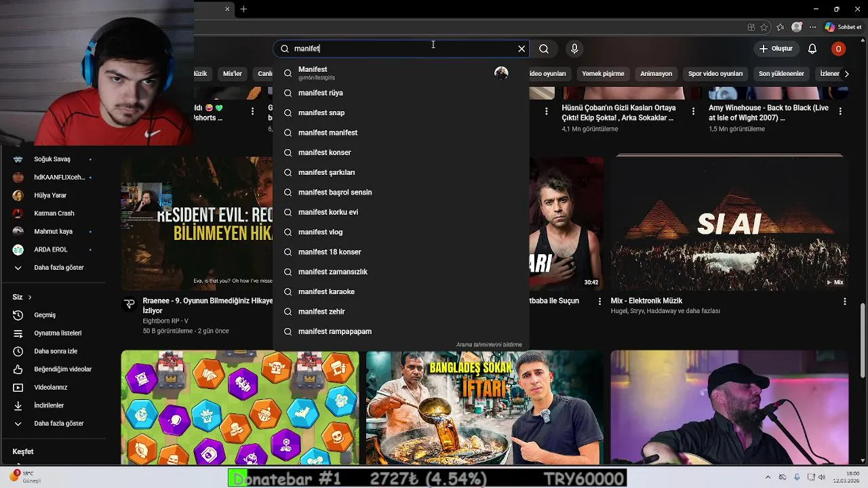Image resolution: width=868 pixels, height=488 pixels.
Task: Open the YouTube notifications bell
Action: 812,49
